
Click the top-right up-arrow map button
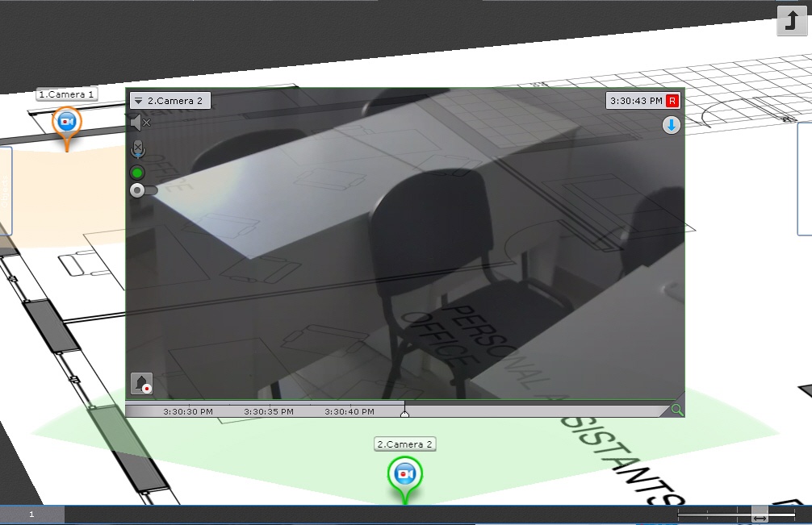(x=791, y=20)
